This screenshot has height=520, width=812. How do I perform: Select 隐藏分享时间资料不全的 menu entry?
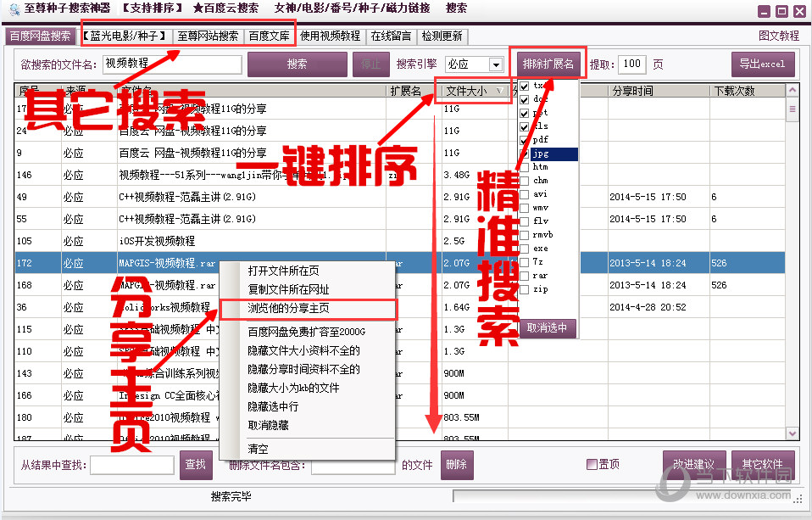tap(303, 369)
